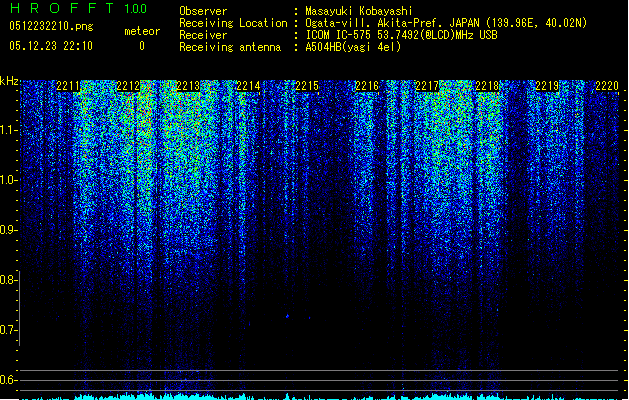
Task: Click the 2217 time marker
Action: (x=427, y=86)
